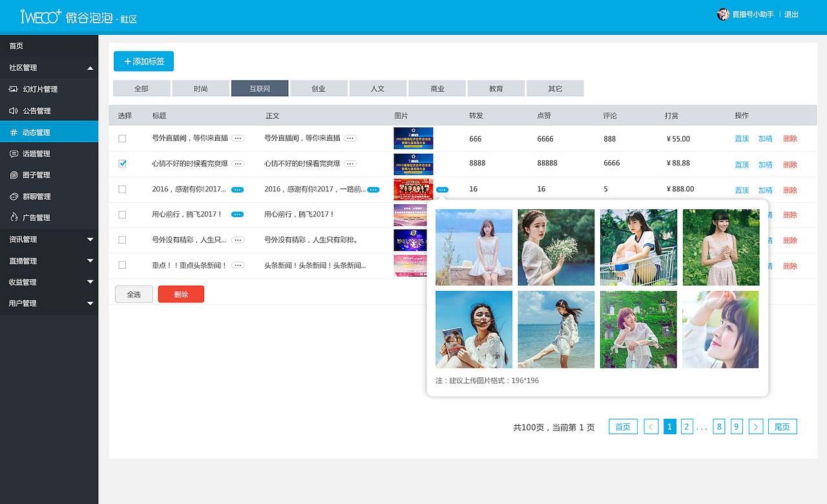The image size is (827, 504).
Task: Click the 广告管理 torch icon
Action: point(14,217)
